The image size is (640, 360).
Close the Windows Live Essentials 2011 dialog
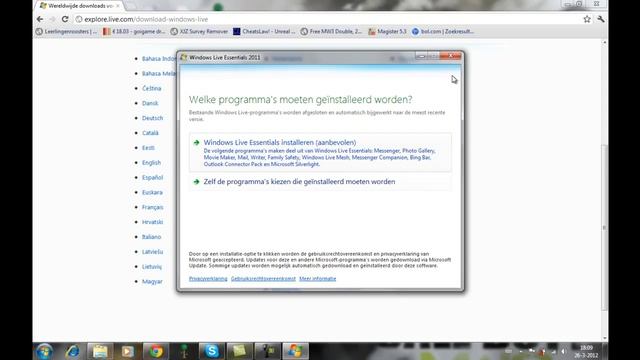pos(450,56)
